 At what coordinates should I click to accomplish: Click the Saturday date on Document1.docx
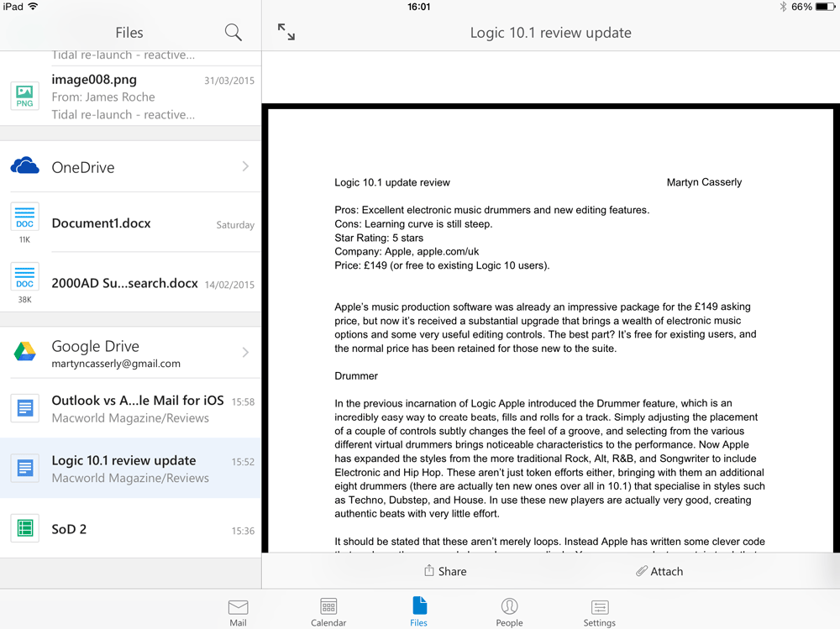(235, 225)
